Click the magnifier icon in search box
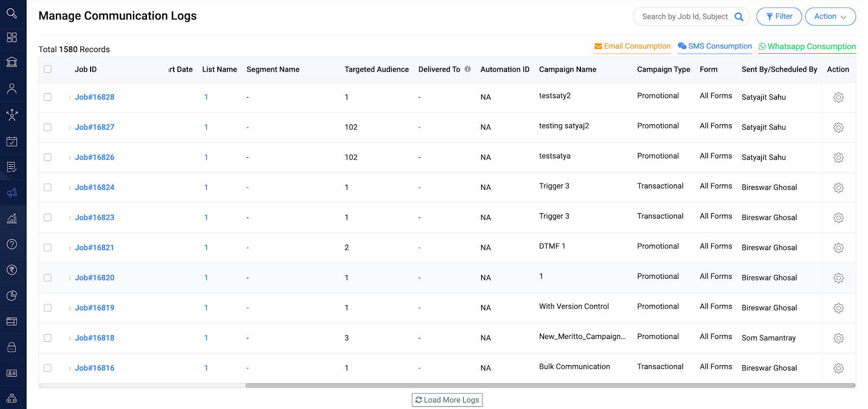The image size is (868, 409). coord(738,17)
